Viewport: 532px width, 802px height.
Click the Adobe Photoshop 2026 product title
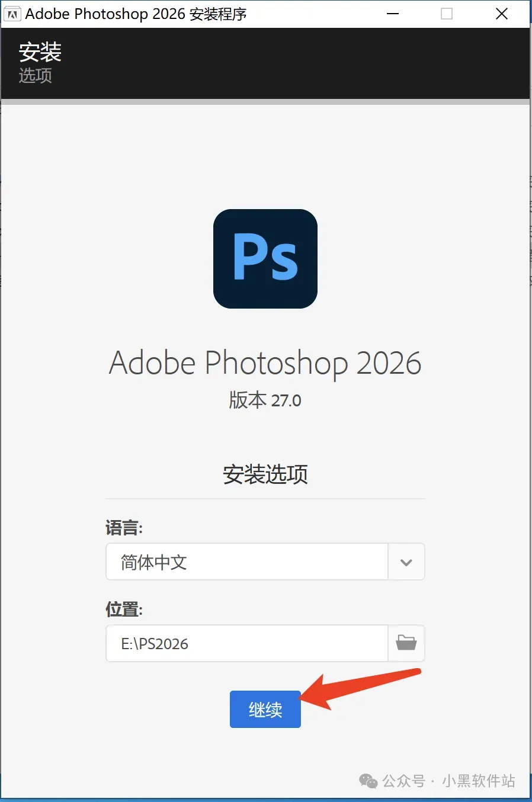(265, 362)
